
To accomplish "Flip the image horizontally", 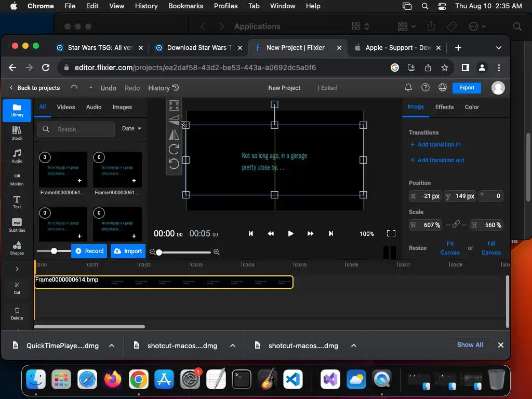I will click(174, 135).
